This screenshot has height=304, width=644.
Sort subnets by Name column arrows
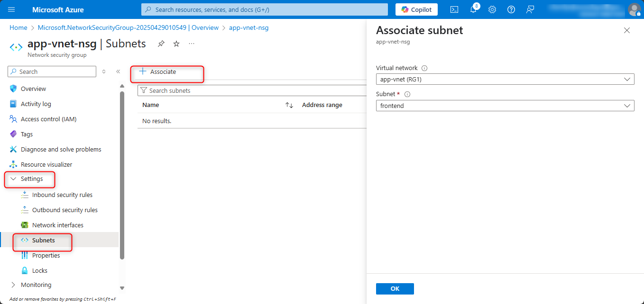289,105
